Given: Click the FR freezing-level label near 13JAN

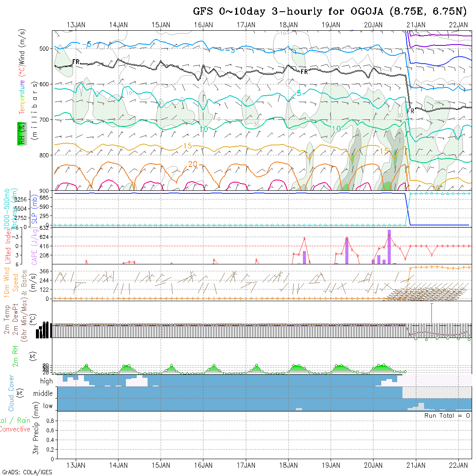Looking at the screenshot, I should (x=76, y=62).
